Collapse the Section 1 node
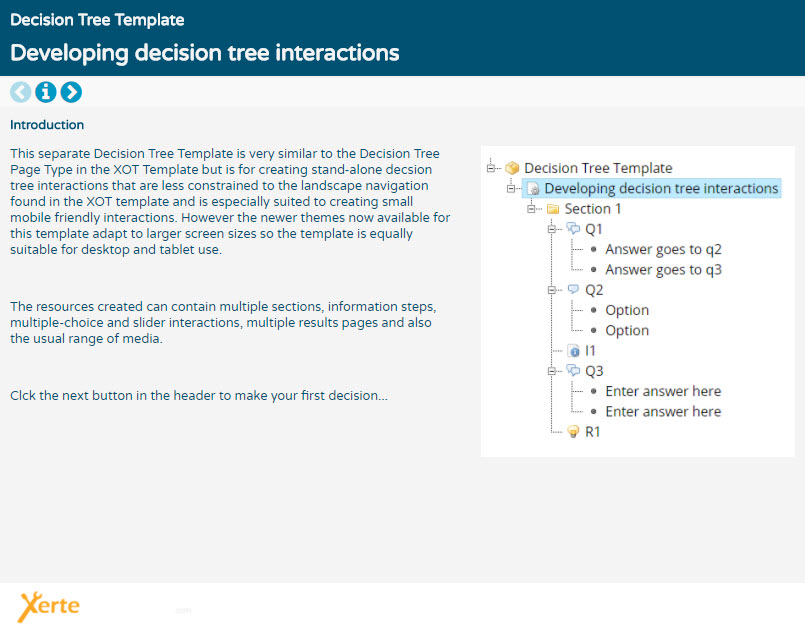Screen dimensions: 805x635 pos(531,208)
